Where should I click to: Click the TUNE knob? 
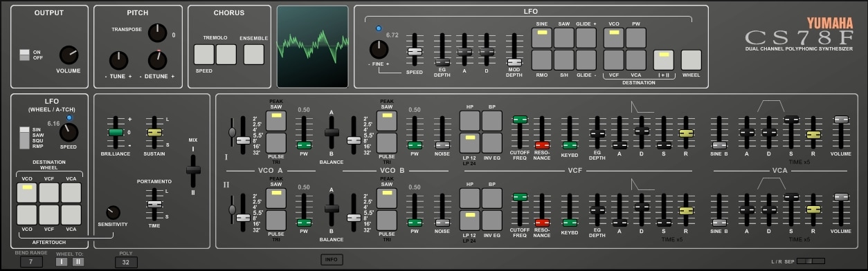(118, 60)
